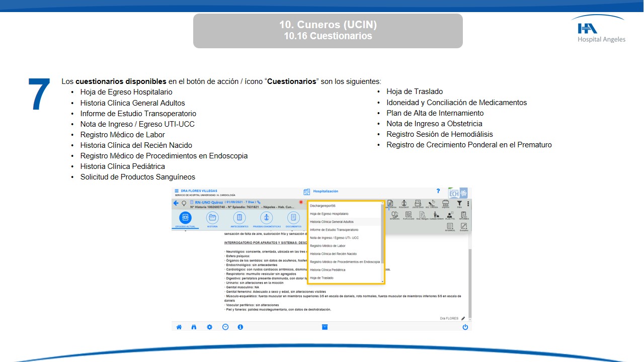Switch to the Antecedentes tab
The width and height of the screenshot is (644, 362).
point(239,218)
